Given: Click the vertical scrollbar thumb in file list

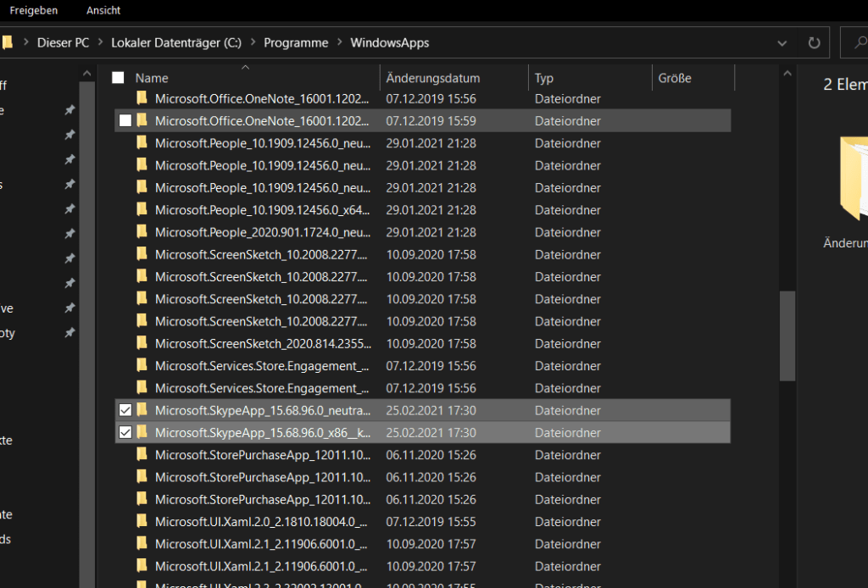Looking at the screenshot, I should coord(787,336).
